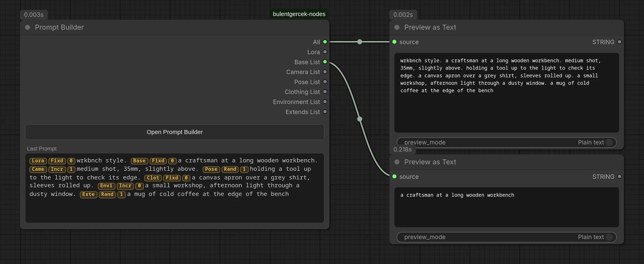Screen dimensions: 644x264
Task: Click the Clothing List output socket
Action: [325, 91]
